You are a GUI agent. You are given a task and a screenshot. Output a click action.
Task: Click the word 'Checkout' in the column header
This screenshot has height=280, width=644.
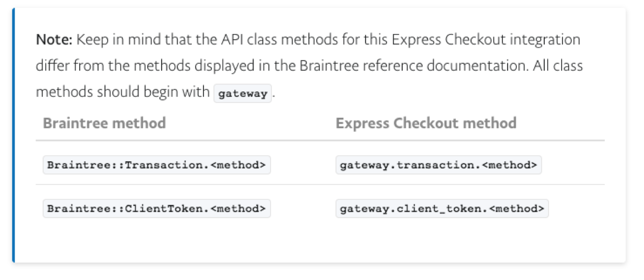click(427, 123)
